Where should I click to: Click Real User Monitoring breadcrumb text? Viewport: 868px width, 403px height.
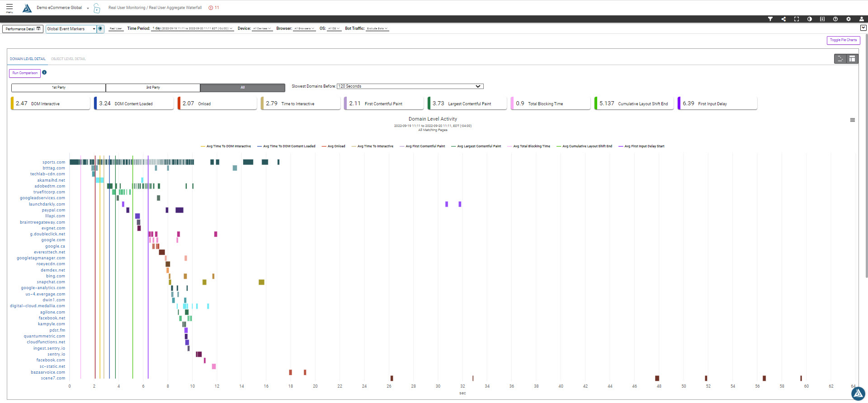pyautogui.click(x=127, y=8)
